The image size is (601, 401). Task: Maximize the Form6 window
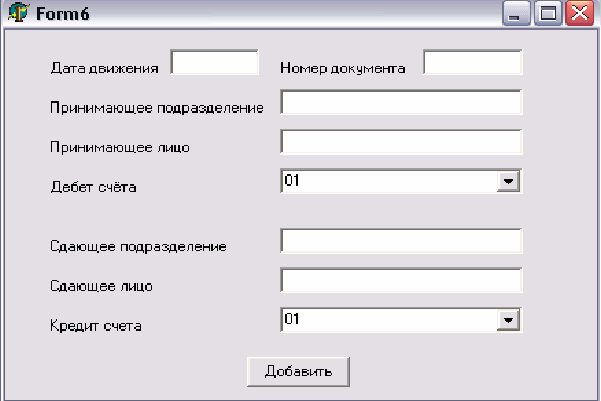(x=547, y=14)
